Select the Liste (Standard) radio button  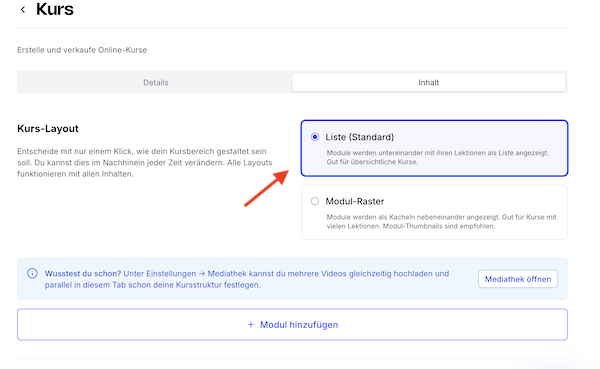click(315, 137)
